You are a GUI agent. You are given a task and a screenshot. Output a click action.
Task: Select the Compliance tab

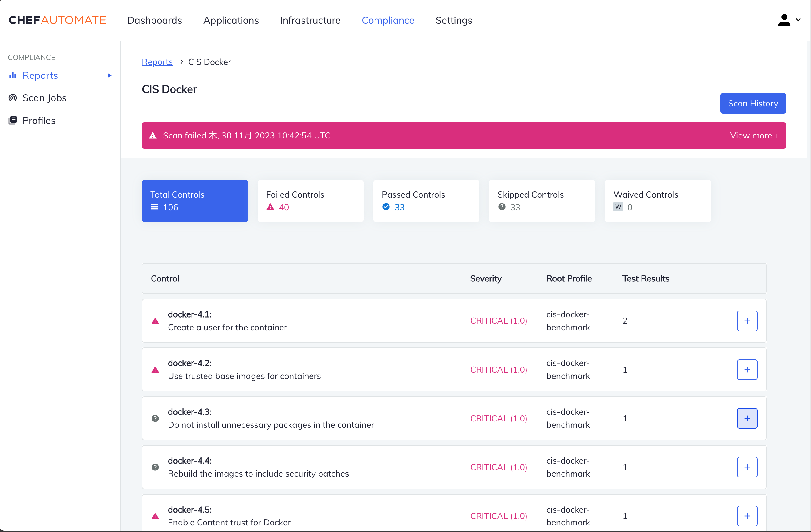tap(388, 20)
